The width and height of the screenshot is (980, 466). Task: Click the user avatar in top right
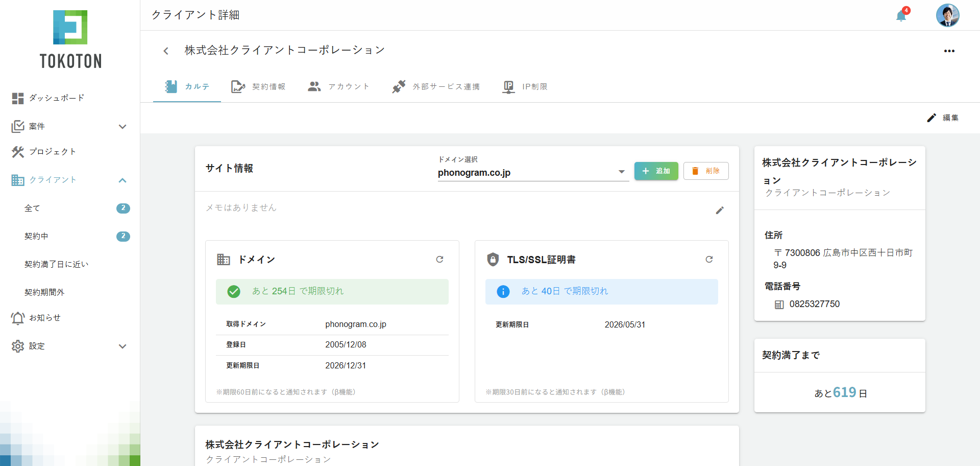click(x=948, y=15)
